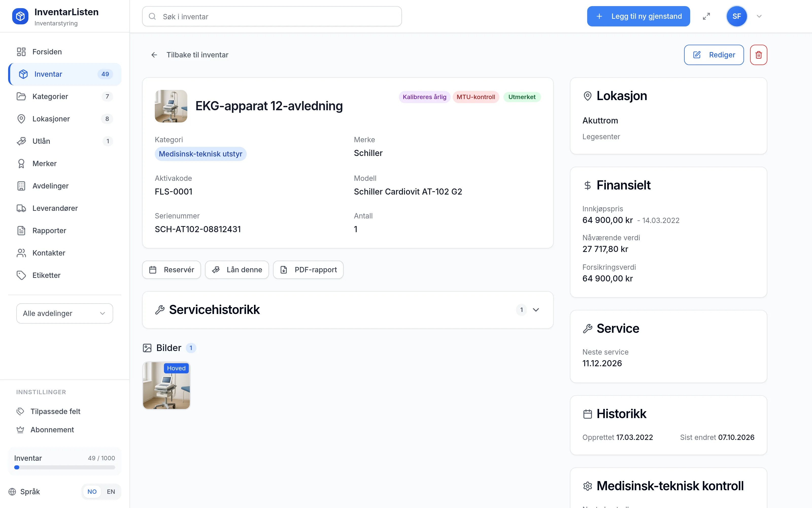
Task: Open Lokasjoner from sidebar
Action: pos(65,119)
